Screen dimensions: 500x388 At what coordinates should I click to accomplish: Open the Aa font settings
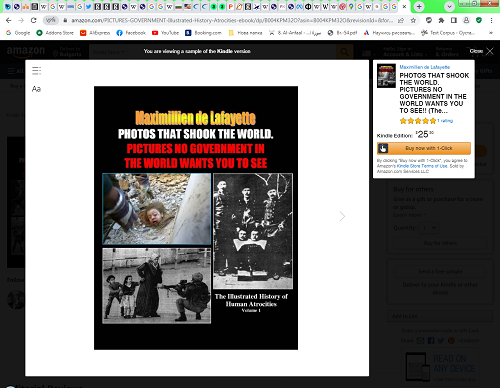point(36,89)
